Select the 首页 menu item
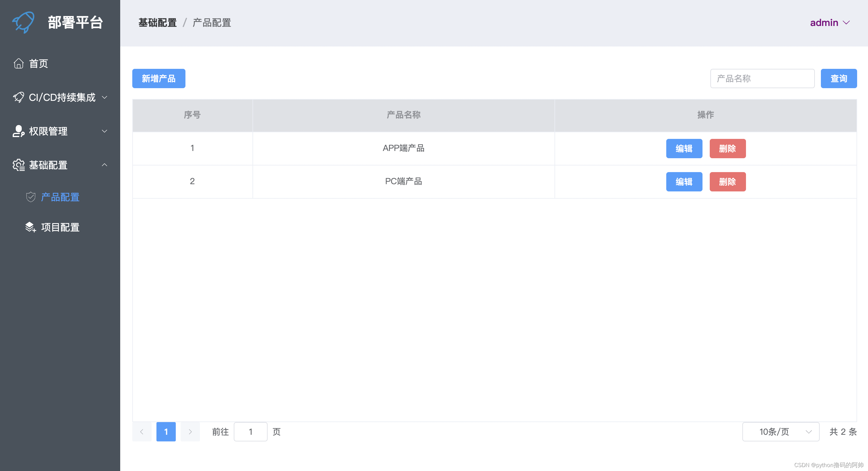868x471 pixels. coord(38,63)
